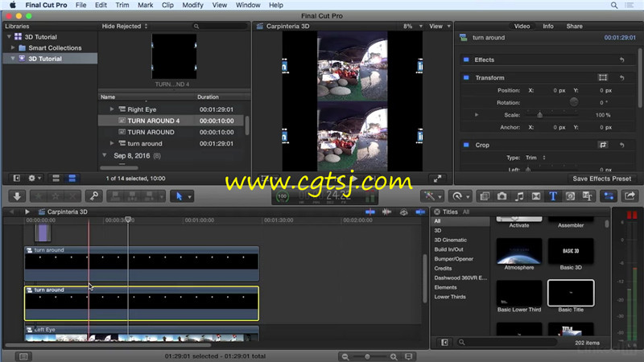
Task: Open viewer zoom 8% dropdown
Action: click(413, 26)
